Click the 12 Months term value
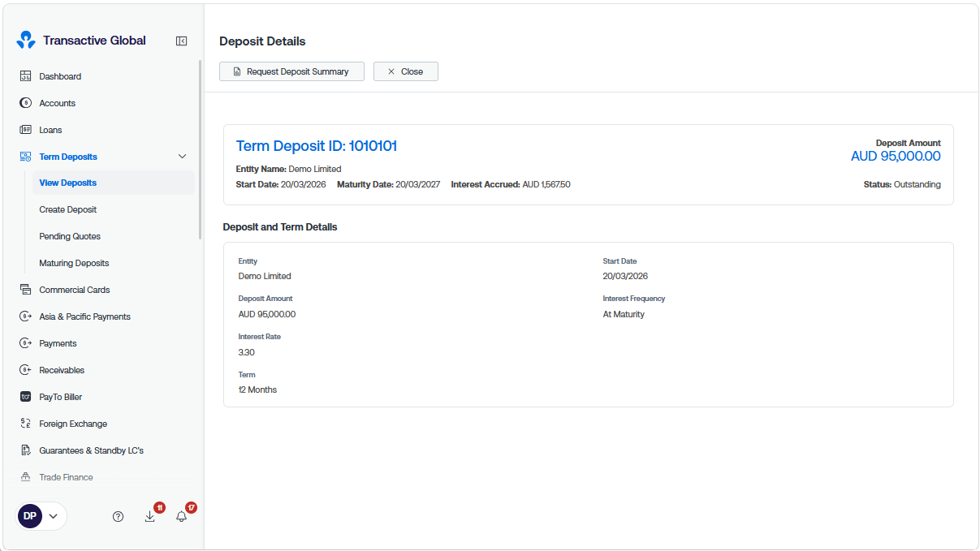Image resolution: width=980 pixels, height=551 pixels. click(x=257, y=390)
